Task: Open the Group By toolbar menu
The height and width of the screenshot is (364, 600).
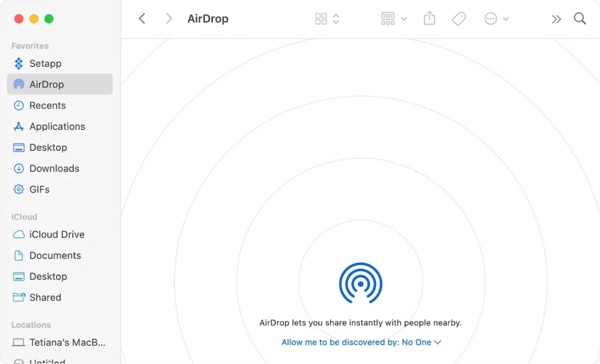Action: [393, 19]
